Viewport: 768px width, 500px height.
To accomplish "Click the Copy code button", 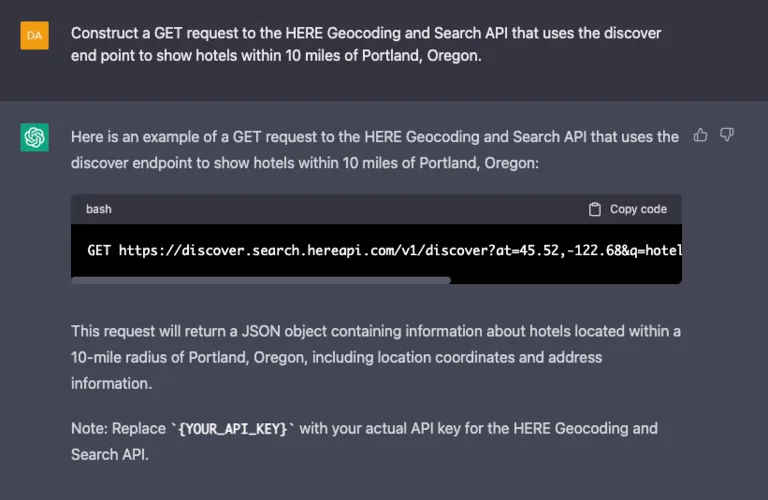I will coord(627,209).
